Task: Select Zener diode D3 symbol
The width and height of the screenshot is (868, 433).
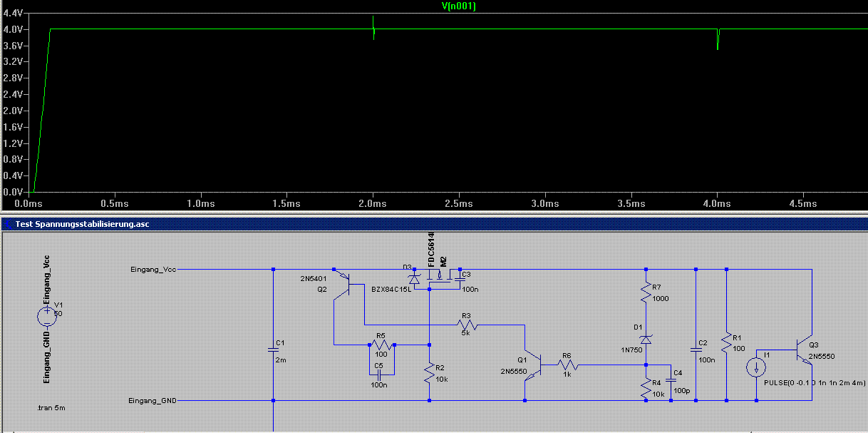Action: 414,280
